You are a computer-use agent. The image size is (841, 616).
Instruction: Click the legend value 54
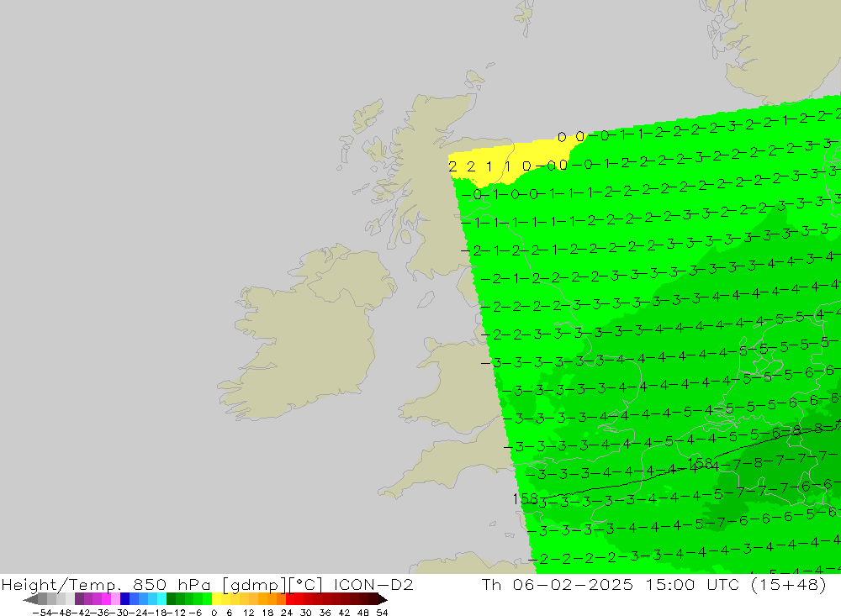click(x=382, y=613)
